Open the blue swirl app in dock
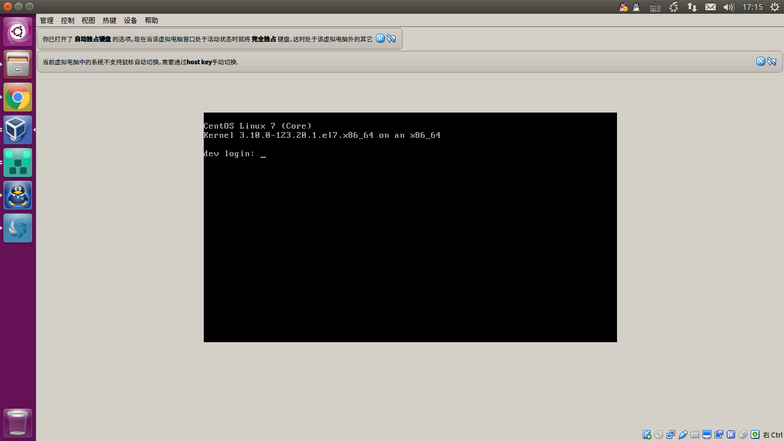 click(18, 228)
